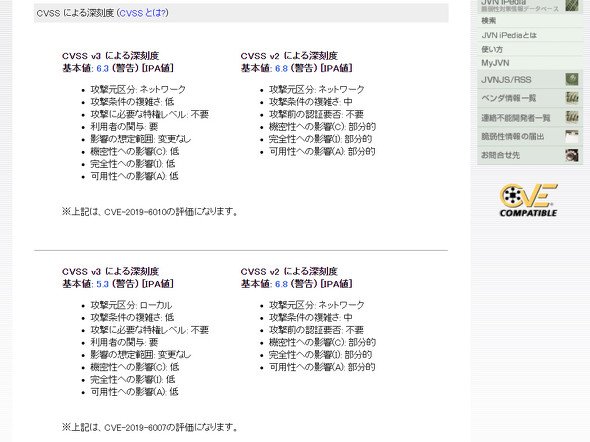Image resolution: width=590 pixels, height=442 pixels.
Task: Click 可用性への影響(A): 部分的 in second CVSS v2 list
Action: tap(322, 367)
